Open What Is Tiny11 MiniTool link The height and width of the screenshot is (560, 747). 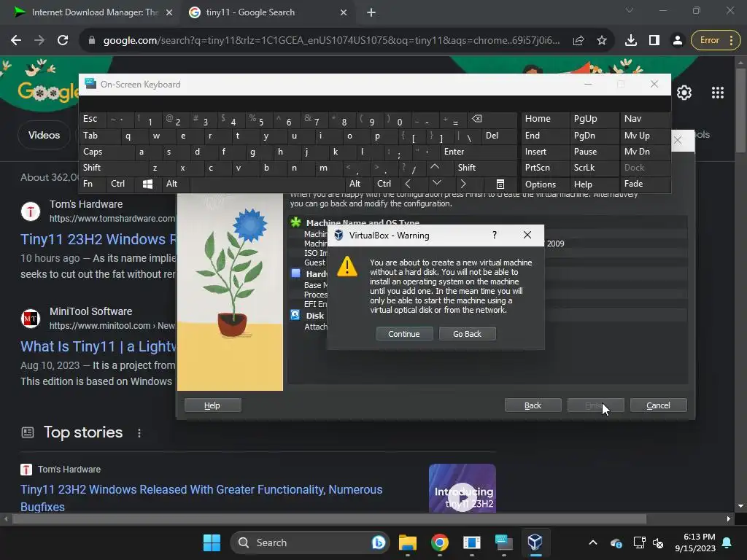tap(98, 346)
